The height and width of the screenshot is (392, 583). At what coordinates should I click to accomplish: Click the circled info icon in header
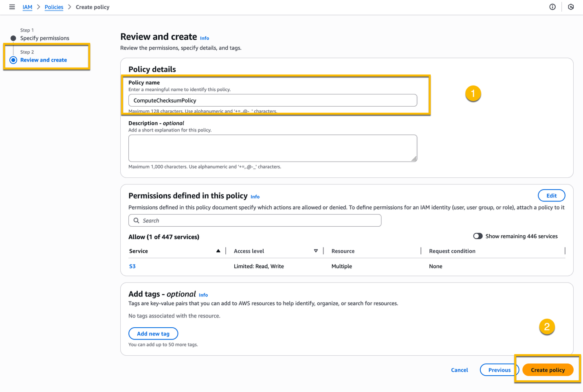552,7
